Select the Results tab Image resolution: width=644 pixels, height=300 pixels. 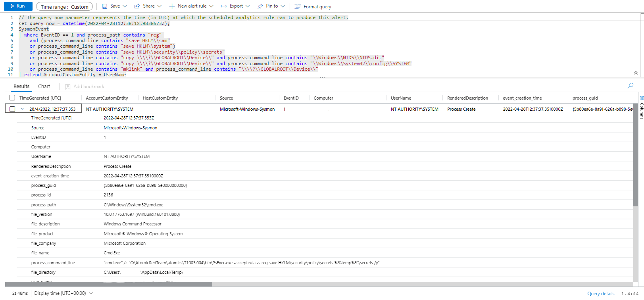click(x=21, y=87)
